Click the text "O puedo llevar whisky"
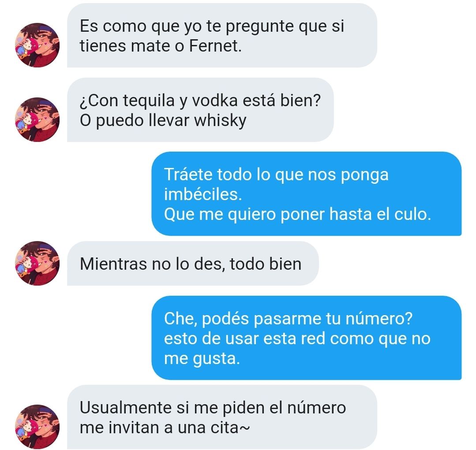Screen dimensions: 476x450 coord(163,121)
